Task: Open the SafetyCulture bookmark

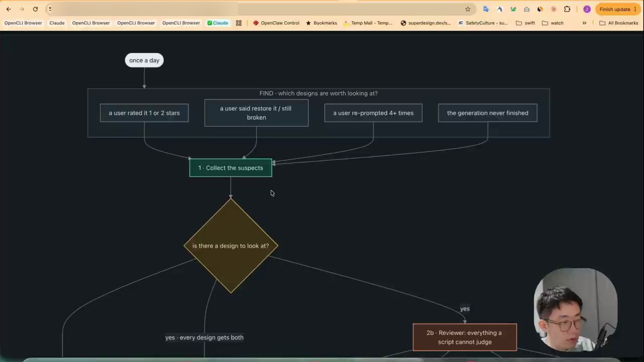Action: point(482,23)
